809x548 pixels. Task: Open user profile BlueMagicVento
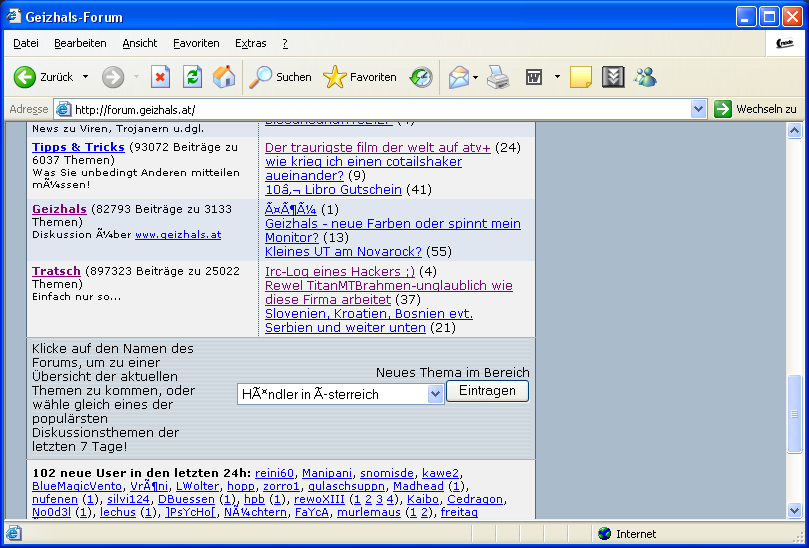pyautogui.click(x=77, y=486)
